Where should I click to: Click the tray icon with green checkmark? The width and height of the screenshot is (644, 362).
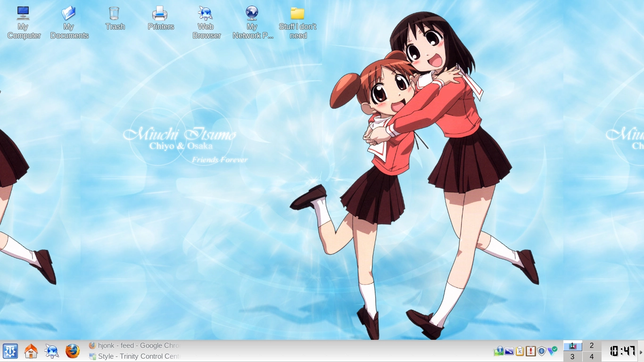pyautogui.click(x=552, y=351)
